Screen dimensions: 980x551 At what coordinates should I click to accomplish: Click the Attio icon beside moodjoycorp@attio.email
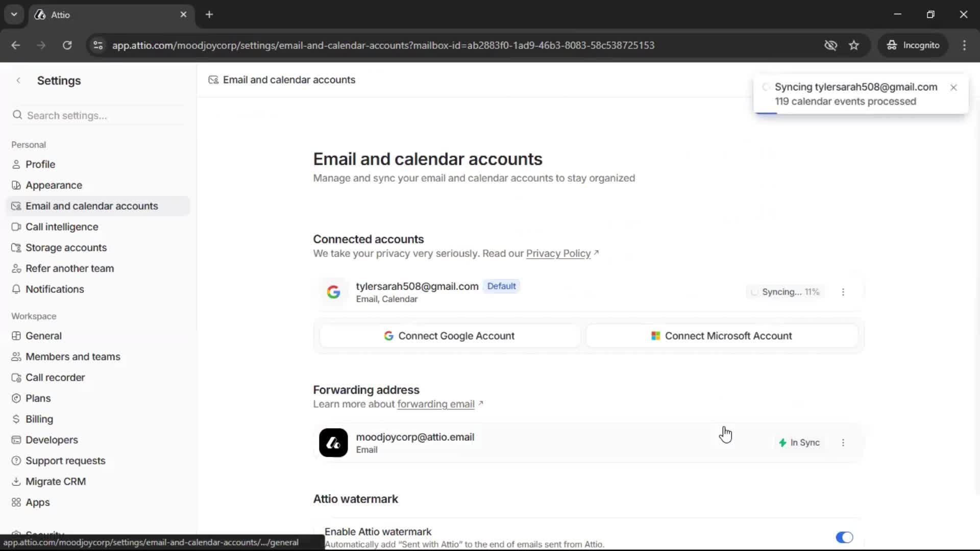point(333,442)
